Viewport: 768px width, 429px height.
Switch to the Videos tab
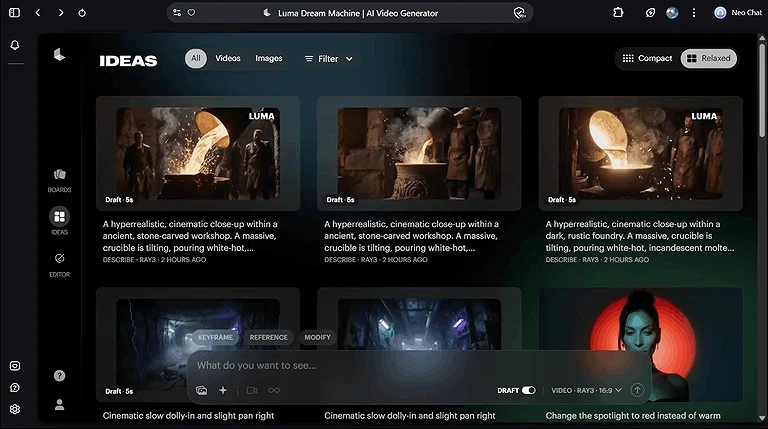tap(228, 58)
